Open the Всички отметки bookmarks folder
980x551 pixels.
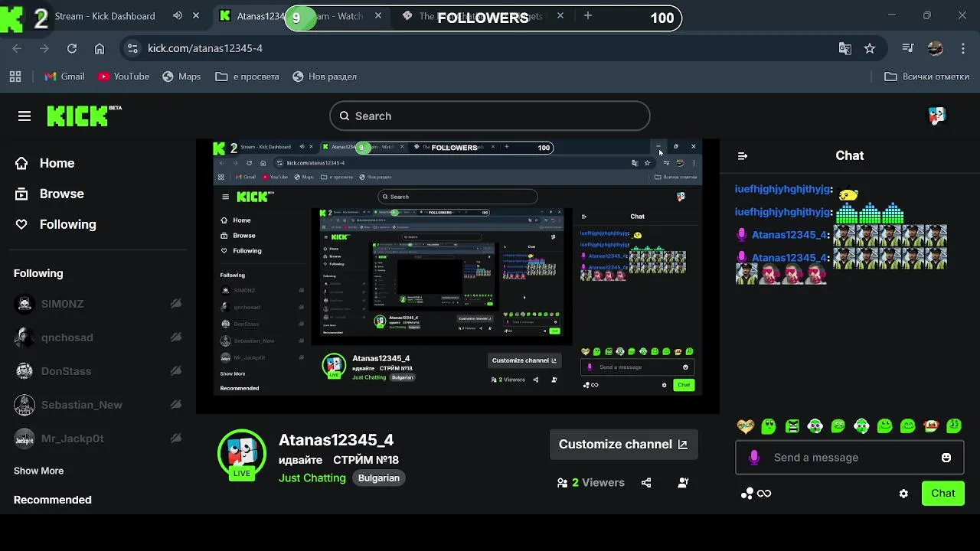pos(926,77)
